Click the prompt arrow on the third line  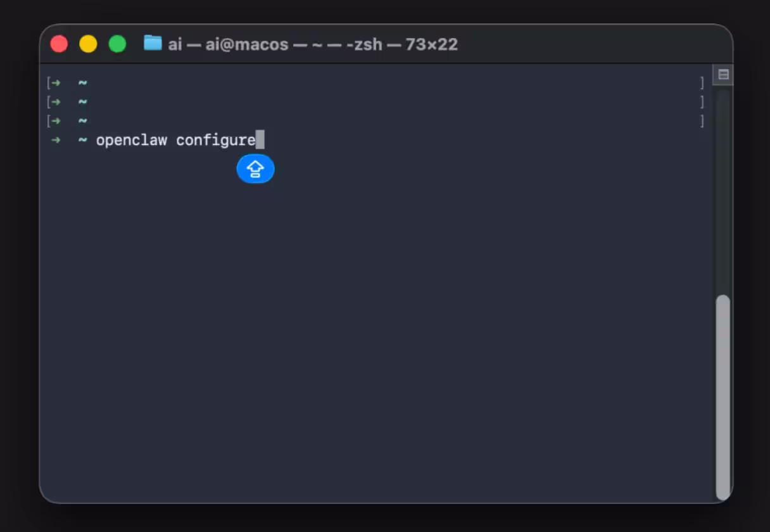click(56, 120)
